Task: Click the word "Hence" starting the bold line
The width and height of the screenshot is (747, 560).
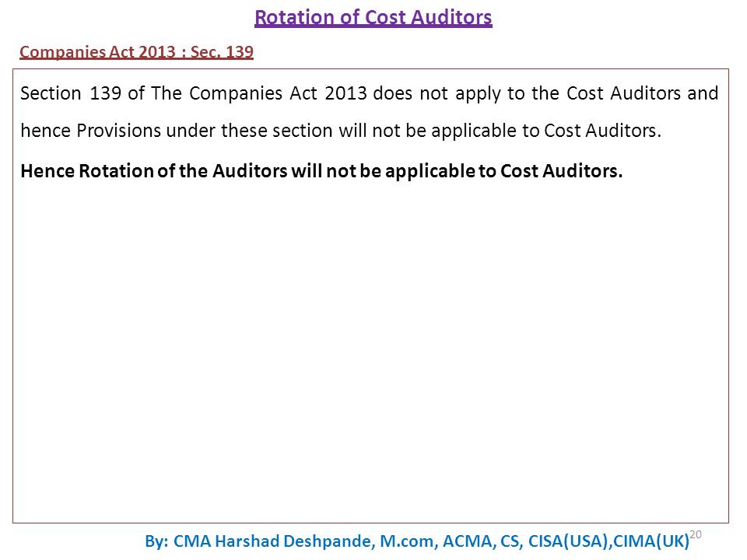Action: (47, 171)
